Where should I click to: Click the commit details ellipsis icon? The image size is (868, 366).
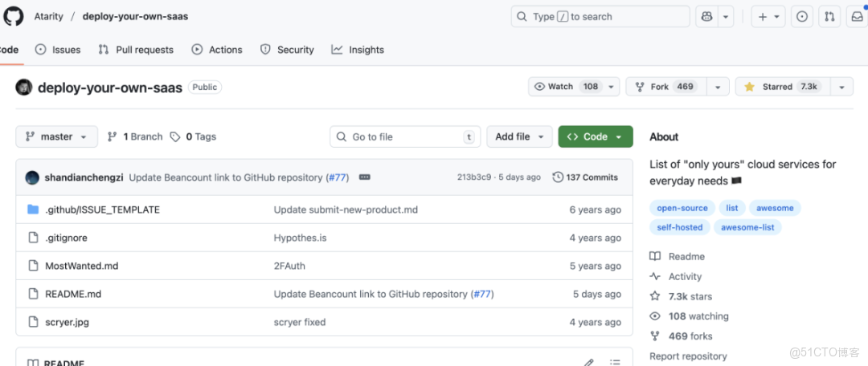(364, 177)
